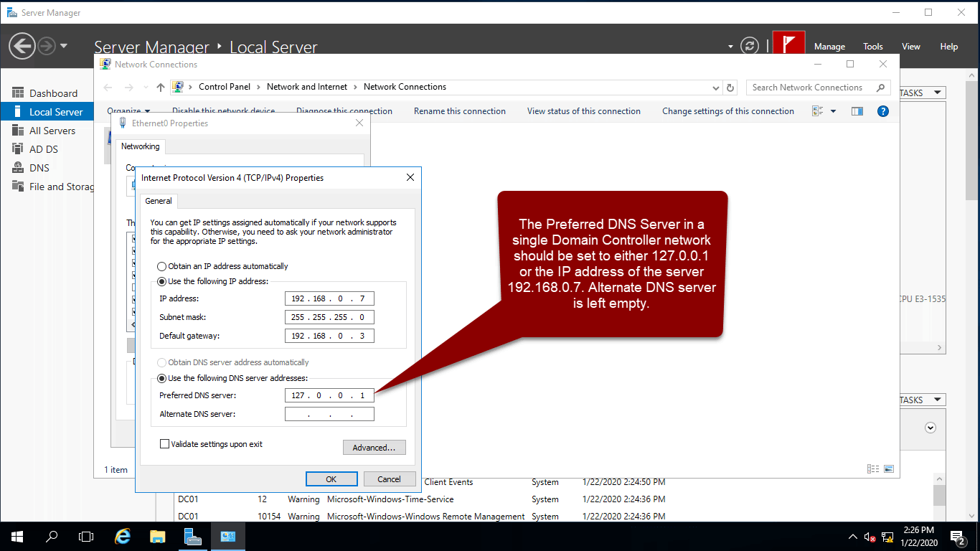Image resolution: width=980 pixels, height=551 pixels.
Task: Select the Networking tab in Ethernet0 Properties
Action: (x=141, y=146)
